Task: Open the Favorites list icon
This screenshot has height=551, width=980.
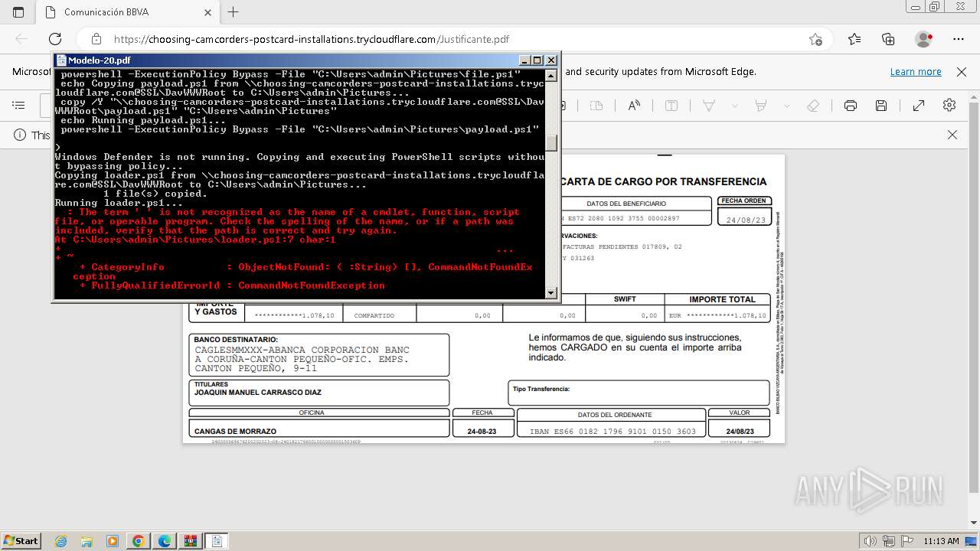Action: tap(854, 39)
